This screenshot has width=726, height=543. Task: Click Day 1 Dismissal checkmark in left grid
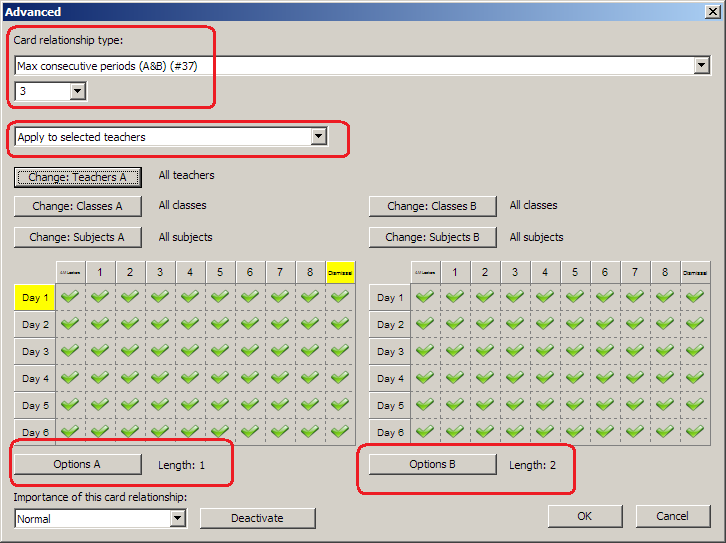point(340,297)
